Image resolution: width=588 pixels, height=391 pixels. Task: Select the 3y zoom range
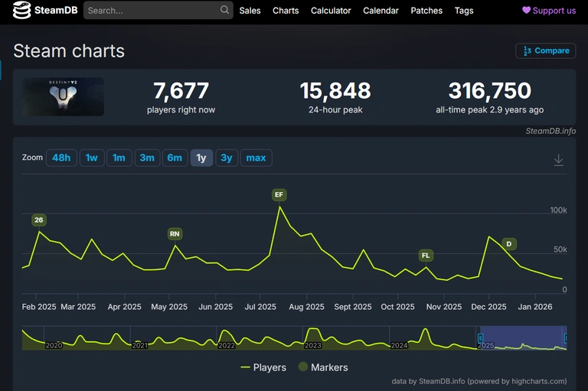point(227,158)
